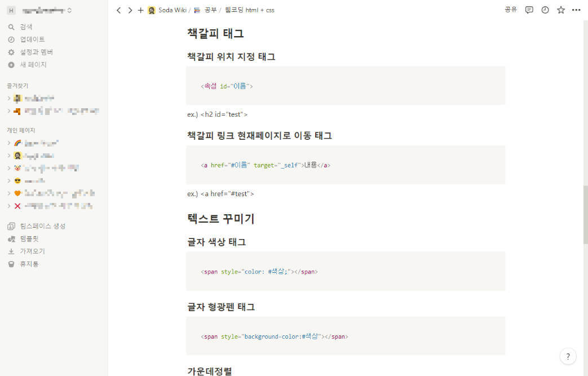Open the three-dot page options menu
588x376 pixels.
point(576,10)
